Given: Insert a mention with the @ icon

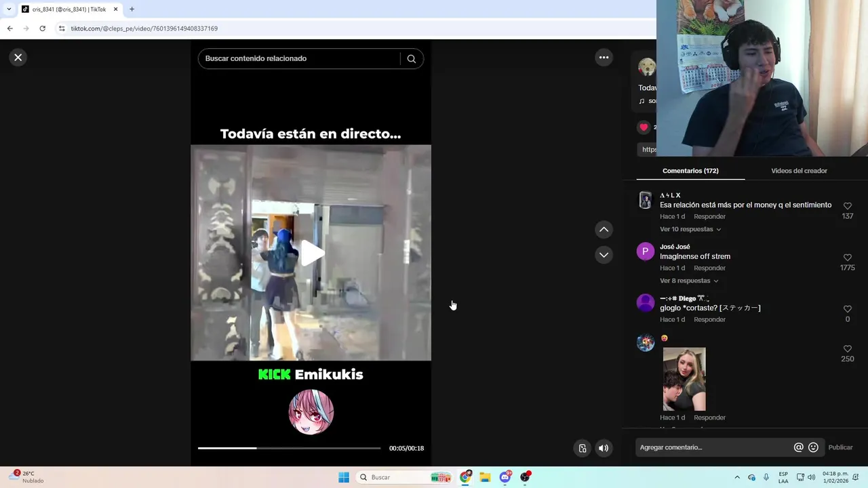Looking at the screenshot, I should [x=798, y=447].
